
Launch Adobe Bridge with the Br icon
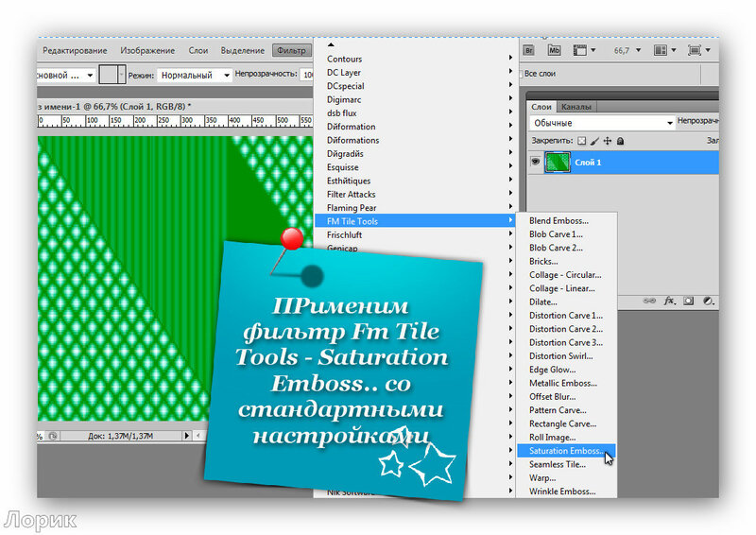point(529,50)
